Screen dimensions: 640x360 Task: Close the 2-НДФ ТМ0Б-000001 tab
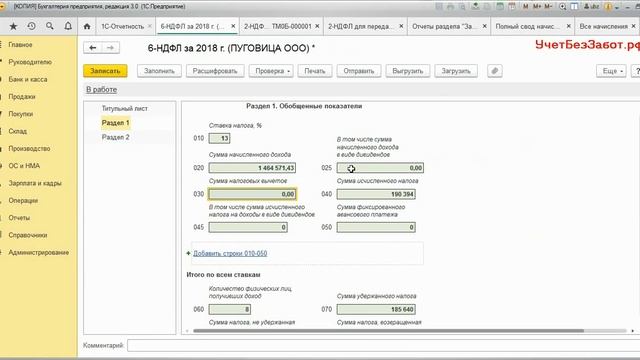(317, 26)
